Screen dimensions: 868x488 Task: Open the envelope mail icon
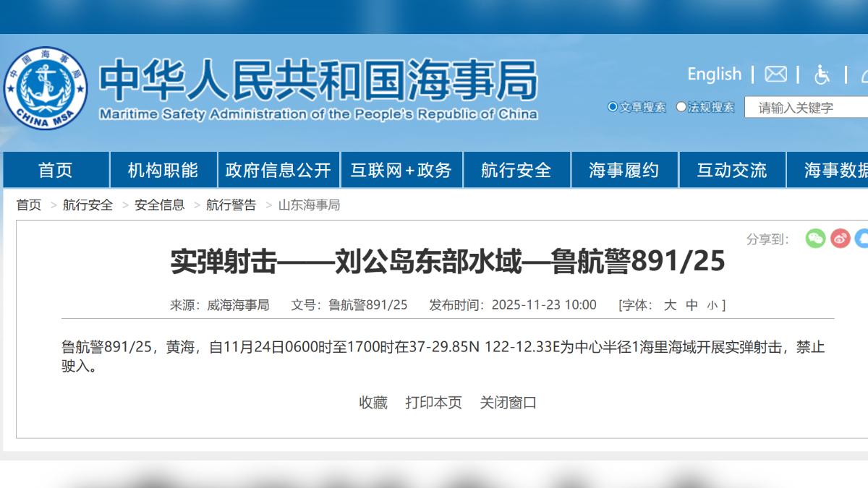tap(776, 74)
